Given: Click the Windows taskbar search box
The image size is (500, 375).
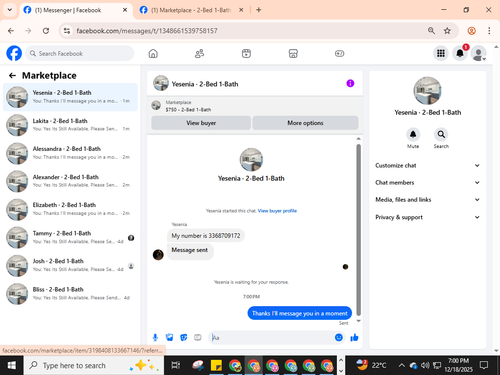Looking at the screenshot, I should point(94,365).
